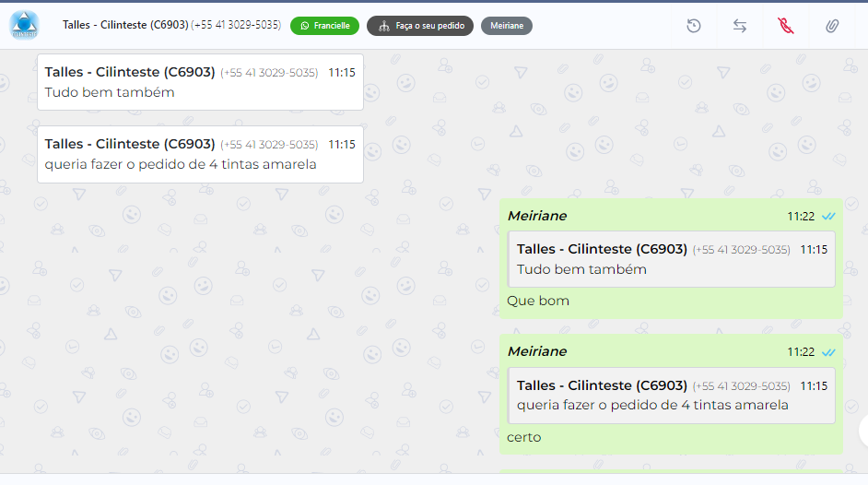Click the read checkmarks on 'certo' message
Viewport: 868px width, 485px height.
[828, 352]
